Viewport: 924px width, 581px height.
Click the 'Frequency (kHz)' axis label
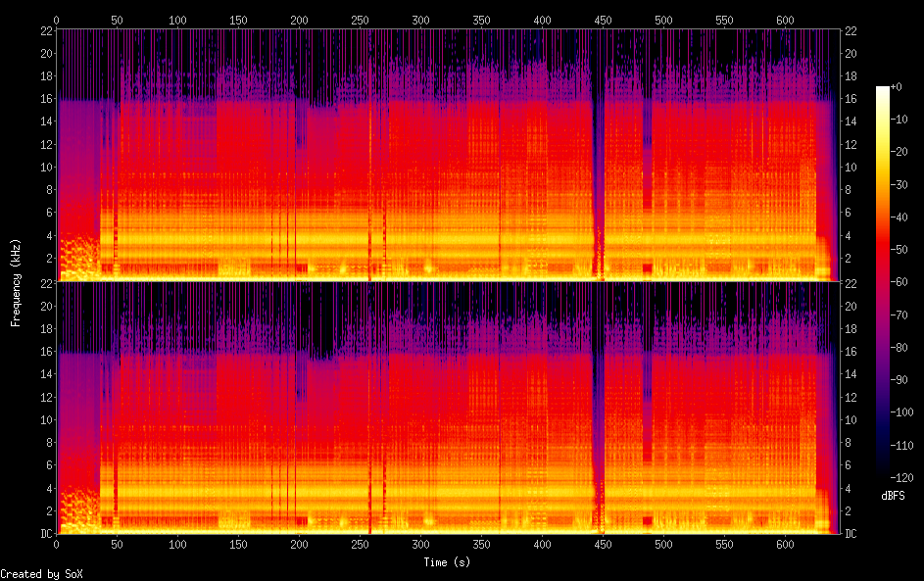[x=16, y=282]
